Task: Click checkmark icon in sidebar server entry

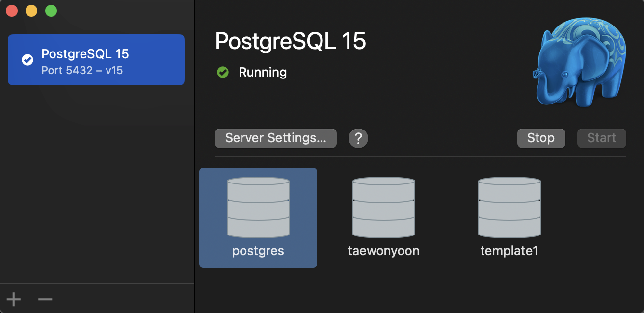Action: [27, 60]
